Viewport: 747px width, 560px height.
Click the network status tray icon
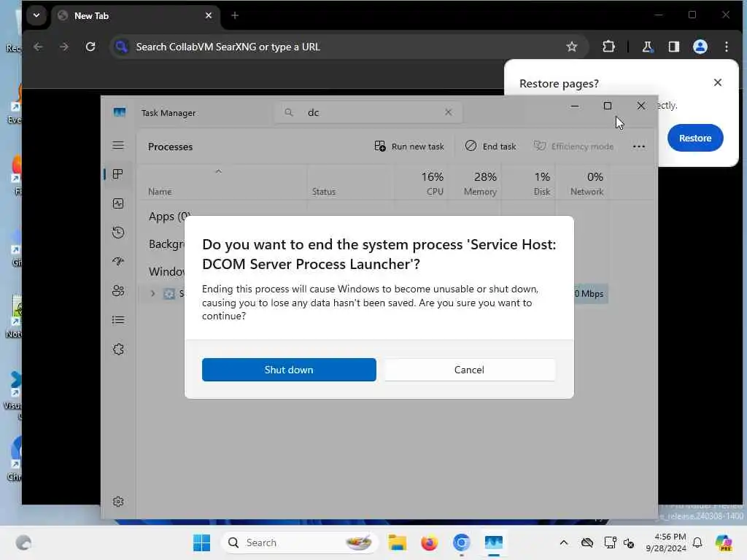point(610,542)
